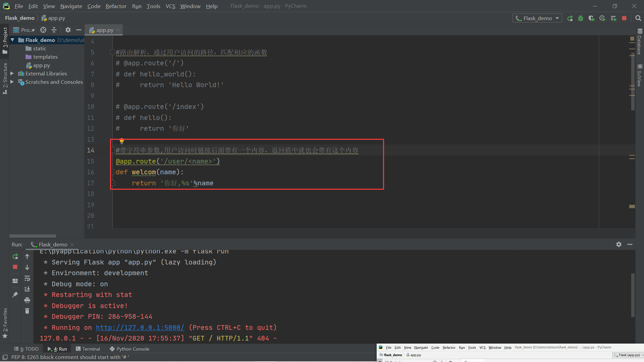Image resolution: width=644 pixels, height=362 pixels.
Task: Print the console output
Action: click(x=27, y=300)
